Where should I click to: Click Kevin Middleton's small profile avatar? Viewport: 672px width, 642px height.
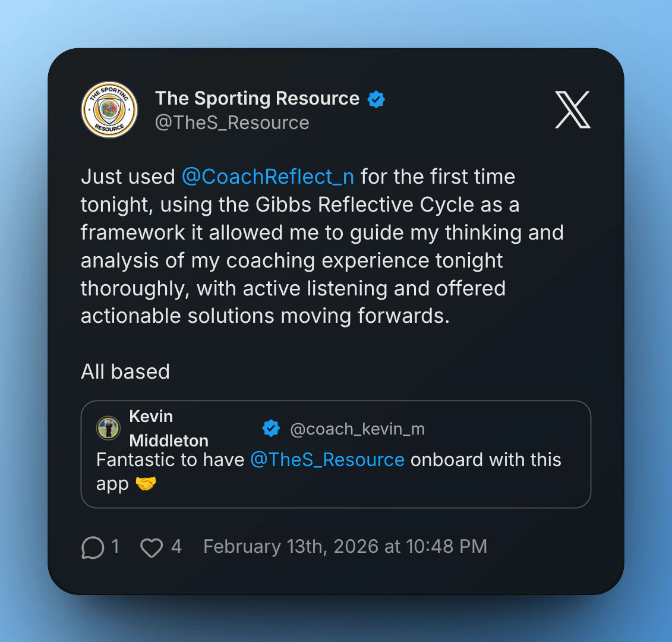click(x=108, y=428)
